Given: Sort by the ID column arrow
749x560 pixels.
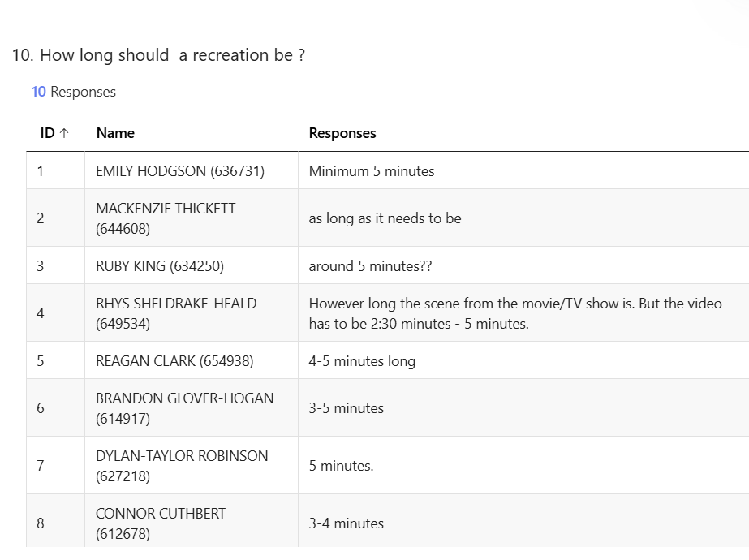Looking at the screenshot, I should 64,133.
